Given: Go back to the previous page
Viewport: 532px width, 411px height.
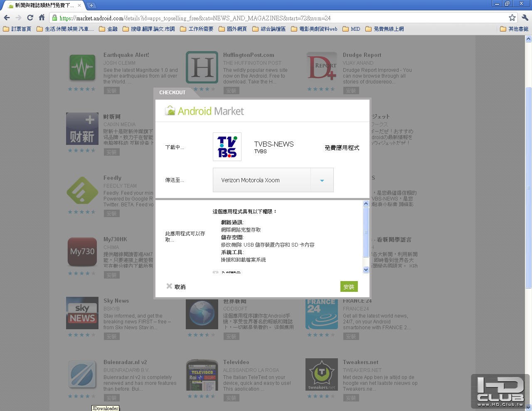Looking at the screenshot, I should tap(7, 17).
